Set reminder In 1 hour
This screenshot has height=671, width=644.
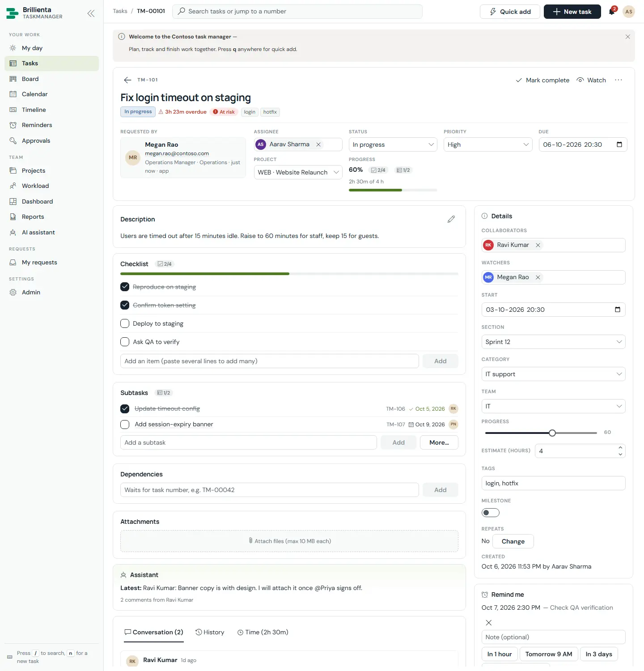click(x=500, y=654)
